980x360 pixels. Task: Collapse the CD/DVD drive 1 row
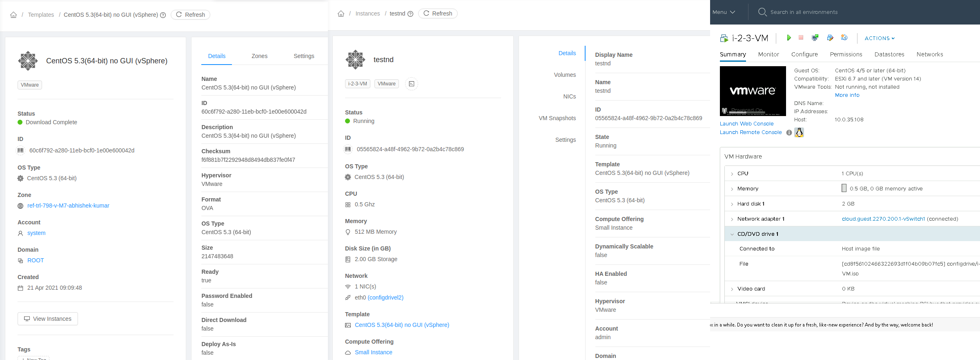click(x=732, y=234)
